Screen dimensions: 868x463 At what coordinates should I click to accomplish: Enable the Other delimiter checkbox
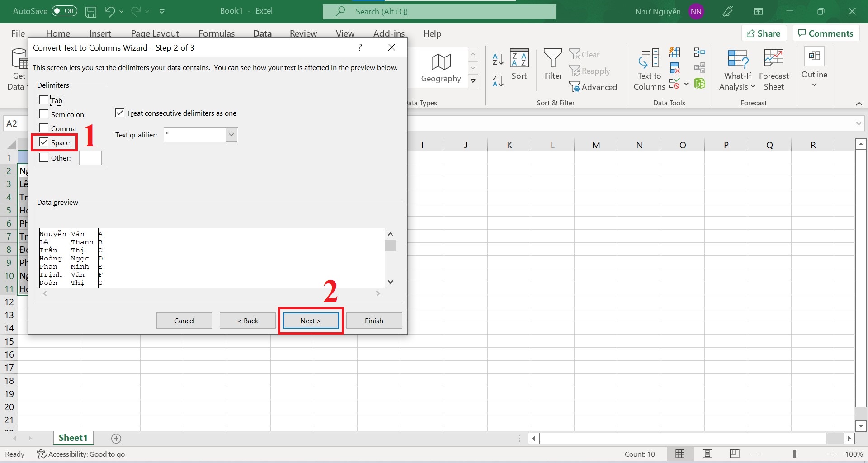click(44, 157)
